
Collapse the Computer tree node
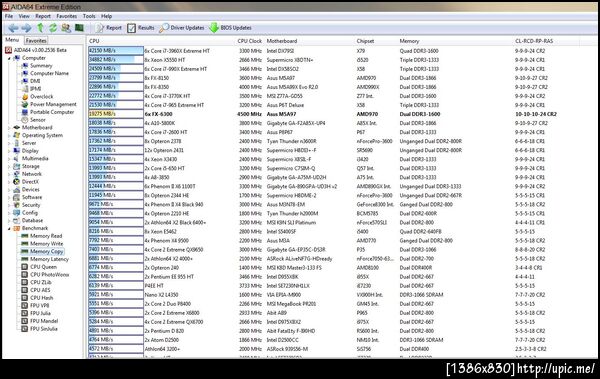pyautogui.click(x=9, y=58)
